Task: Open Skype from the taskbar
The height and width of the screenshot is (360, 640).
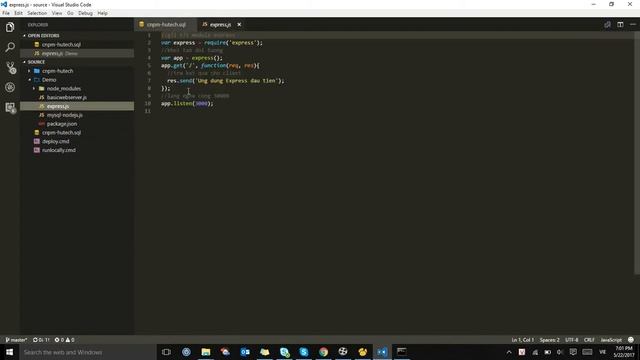Action: pos(304,352)
